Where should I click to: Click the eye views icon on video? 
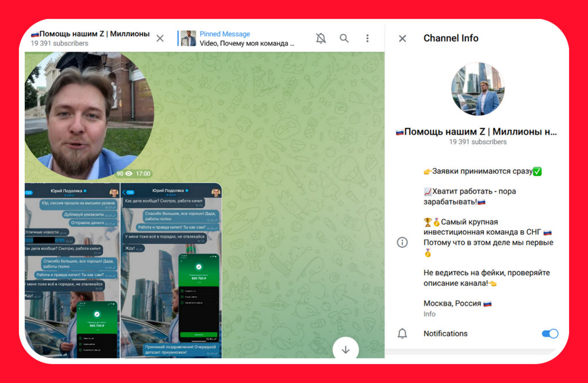pos(129,173)
